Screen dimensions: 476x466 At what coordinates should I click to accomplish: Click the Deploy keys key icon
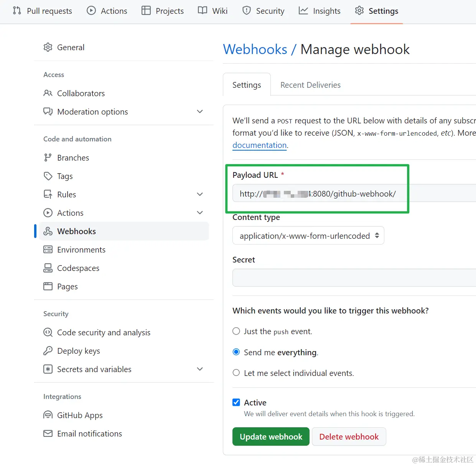(x=48, y=351)
